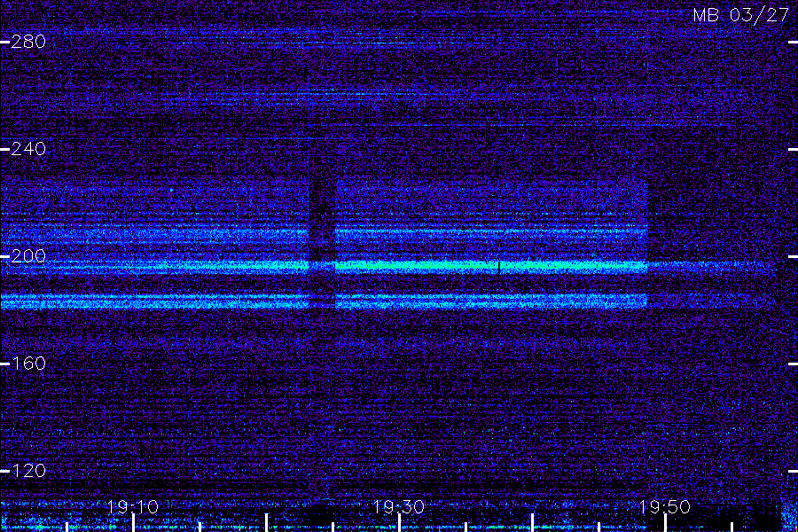Click the MB 03/27 date stamp
The width and height of the screenshot is (798, 532).
[741, 15]
